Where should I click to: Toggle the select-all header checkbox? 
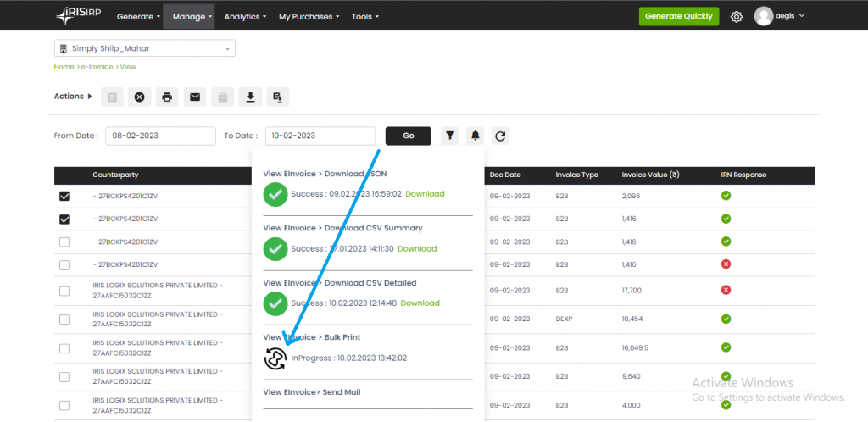point(65,175)
